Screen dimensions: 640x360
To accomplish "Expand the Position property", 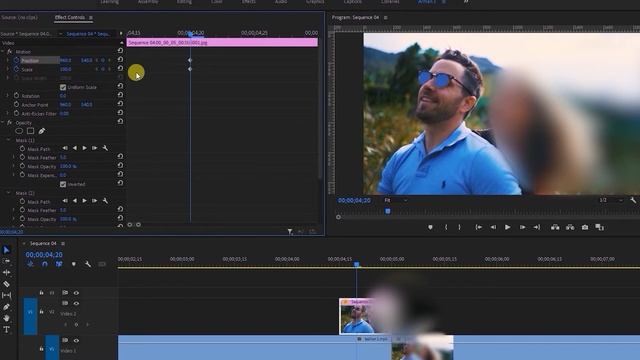I will [x=8, y=60].
